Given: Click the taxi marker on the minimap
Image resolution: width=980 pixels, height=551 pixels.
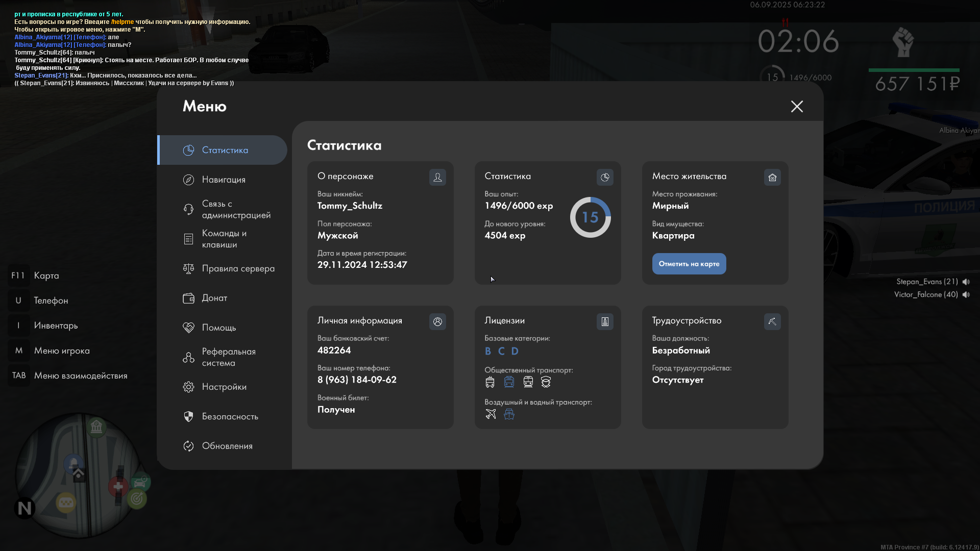Looking at the screenshot, I should 66,504.
